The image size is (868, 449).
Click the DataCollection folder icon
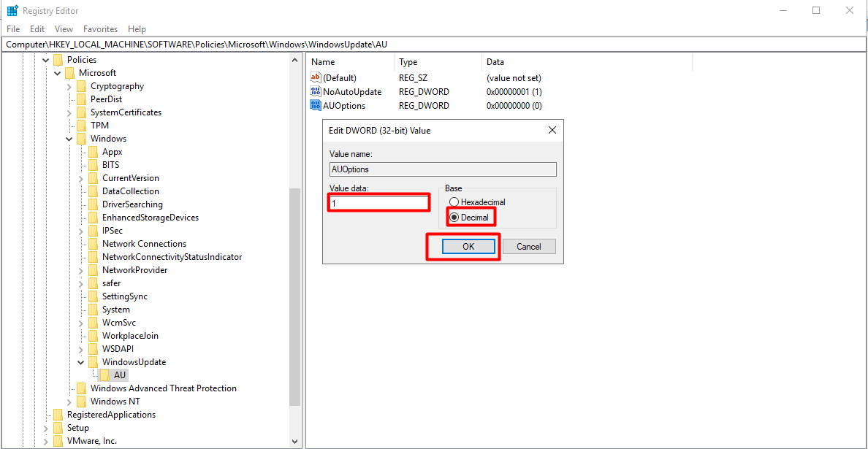pyautogui.click(x=94, y=191)
